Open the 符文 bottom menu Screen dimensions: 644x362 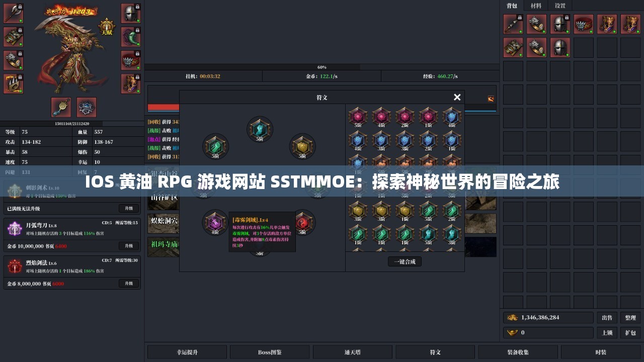pos(435,352)
